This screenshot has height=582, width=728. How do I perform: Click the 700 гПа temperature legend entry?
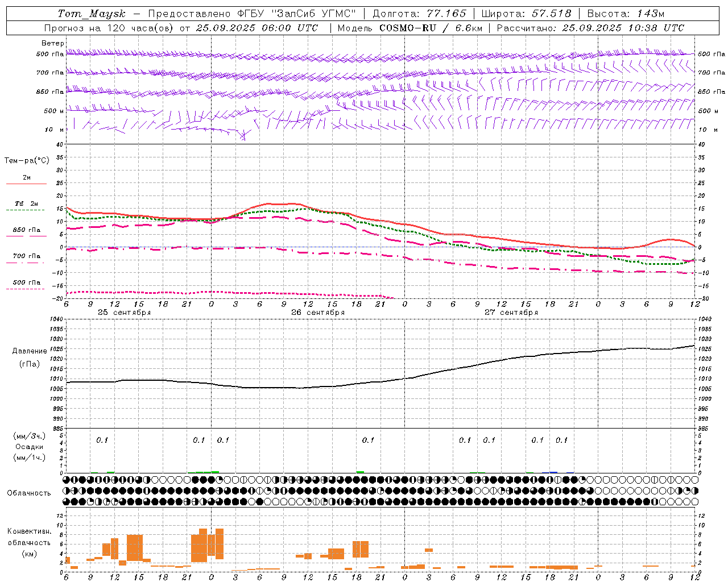click(x=27, y=256)
